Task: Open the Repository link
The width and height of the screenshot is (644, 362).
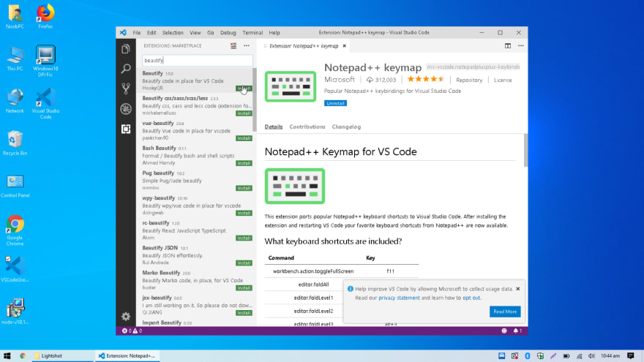Action: (x=469, y=80)
